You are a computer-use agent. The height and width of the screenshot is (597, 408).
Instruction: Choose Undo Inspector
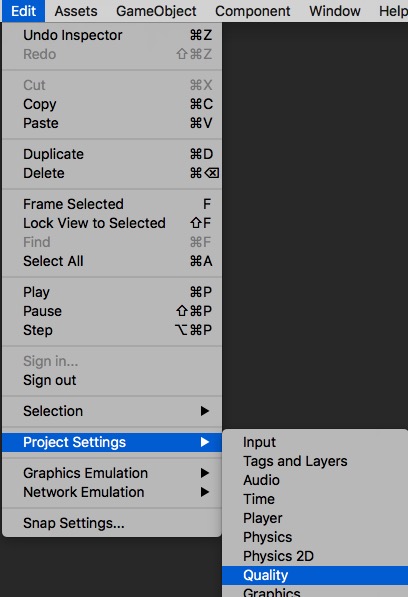112,35
